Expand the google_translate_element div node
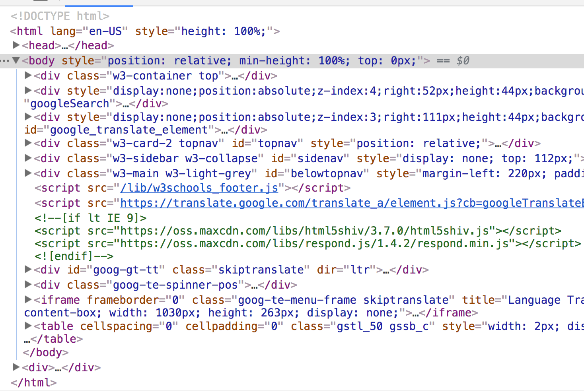Screen dimensions: 584x392 (x=28, y=116)
